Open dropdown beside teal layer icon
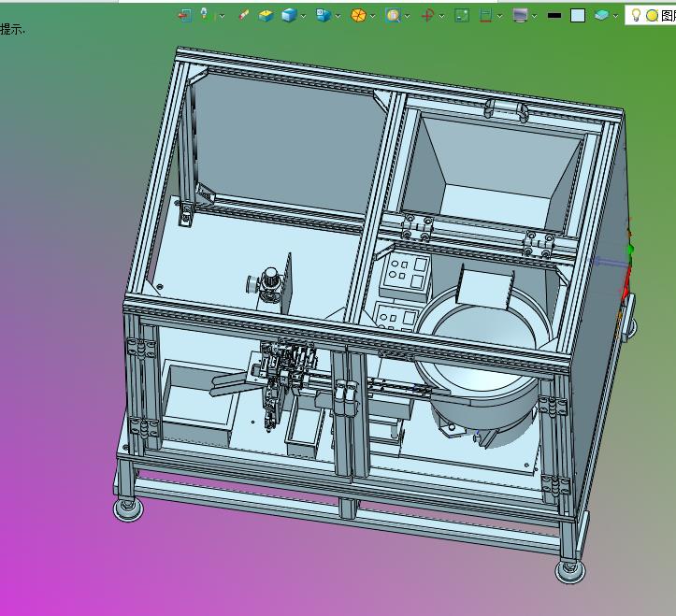 pyautogui.click(x=615, y=17)
